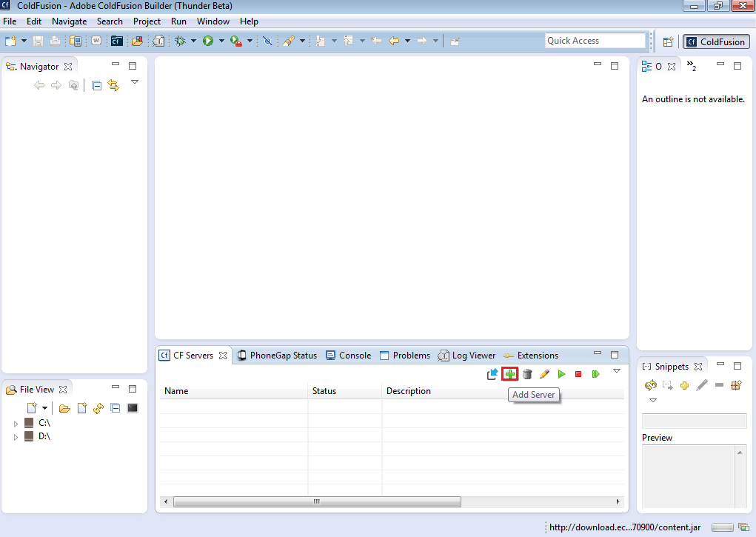The width and height of the screenshot is (756, 537).
Task: Click the Insert Snippet icon
Action: (669, 385)
